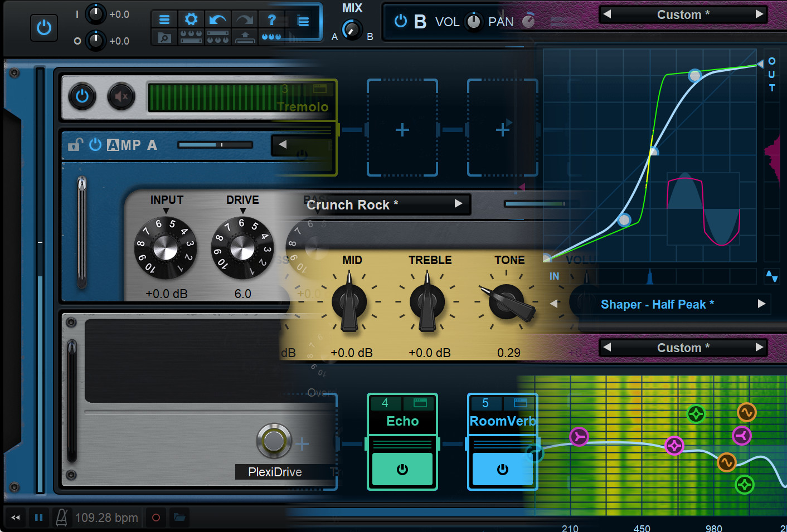Image resolution: width=787 pixels, height=532 pixels.
Task: Turn the TREBLE tone knob
Action: click(x=427, y=302)
